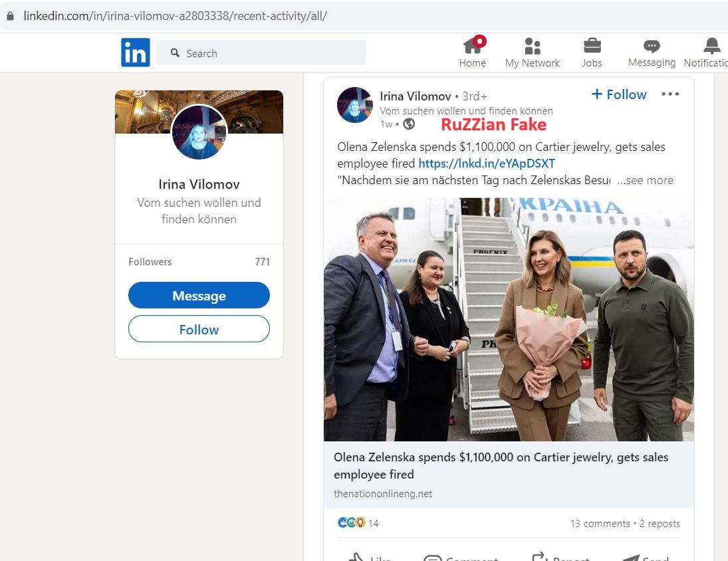Viewport: 728px width, 561px height.
Task: Click the sidebar profile picture
Action: pyautogui.click(x=199, y=132)
